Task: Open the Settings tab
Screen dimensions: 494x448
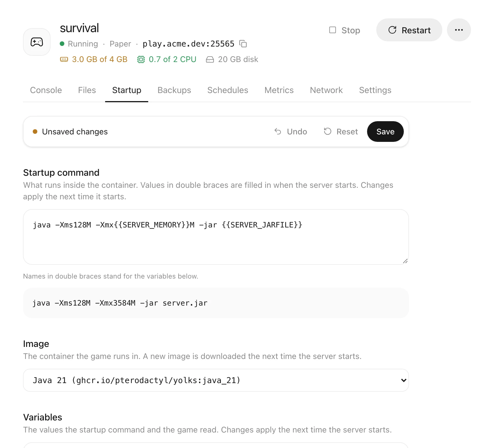Action: pyautogui.click(x=375, y=90)
